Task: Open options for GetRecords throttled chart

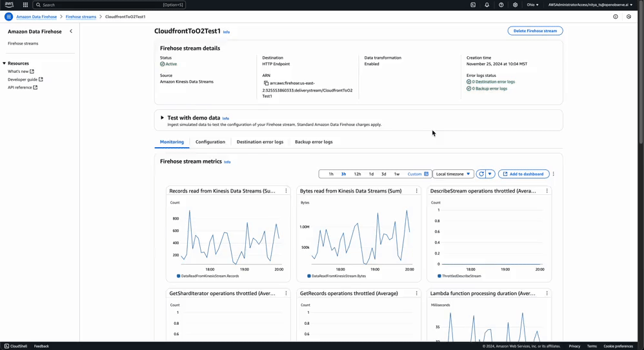Action: tap(416, 293)
